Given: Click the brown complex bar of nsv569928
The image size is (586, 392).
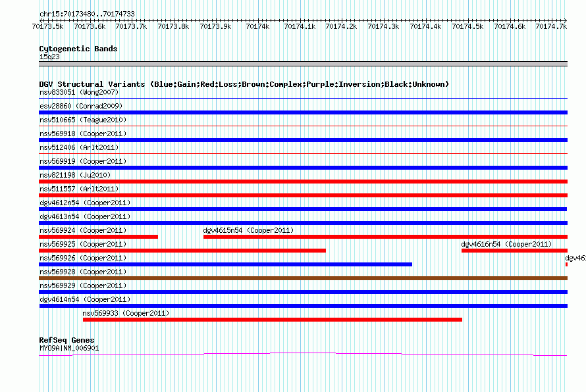Looking at the screenshot, I should pyautogui.click(x=303, y=278).
